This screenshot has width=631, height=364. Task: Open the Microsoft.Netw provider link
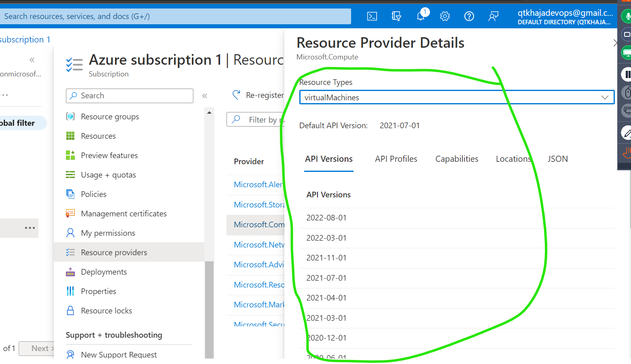(x=259, y=245)
